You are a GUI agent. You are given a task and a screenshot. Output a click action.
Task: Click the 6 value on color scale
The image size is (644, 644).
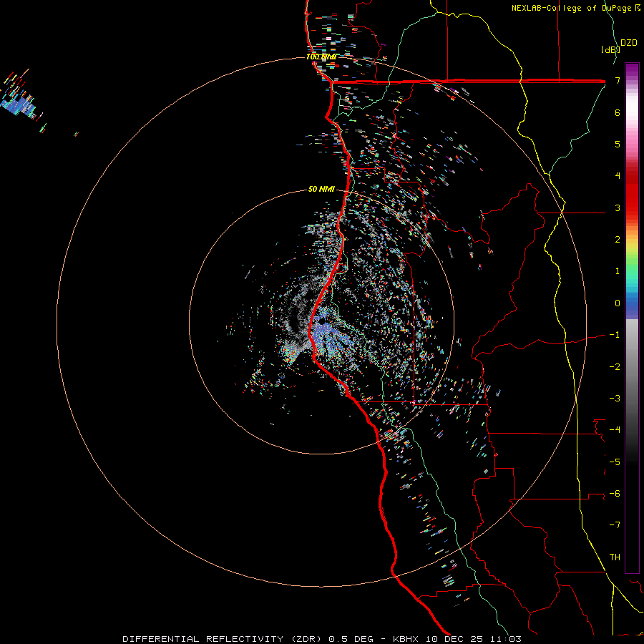pyautogui.click(x=618, y=112)
